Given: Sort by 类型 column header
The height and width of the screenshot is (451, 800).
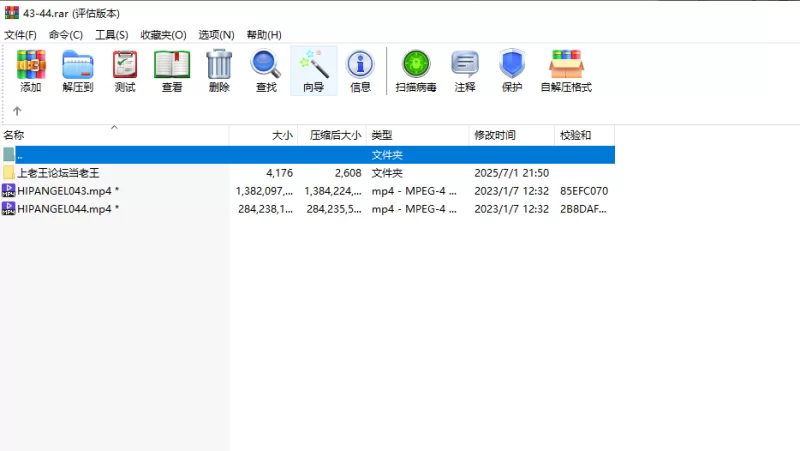Looking at the screenshot, I should [x=417, y=135].
